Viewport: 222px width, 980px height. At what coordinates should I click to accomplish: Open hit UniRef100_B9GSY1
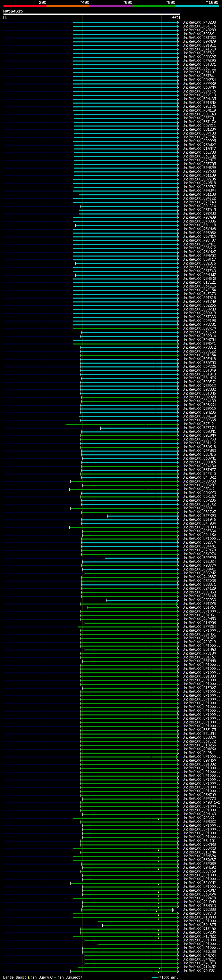199,34
